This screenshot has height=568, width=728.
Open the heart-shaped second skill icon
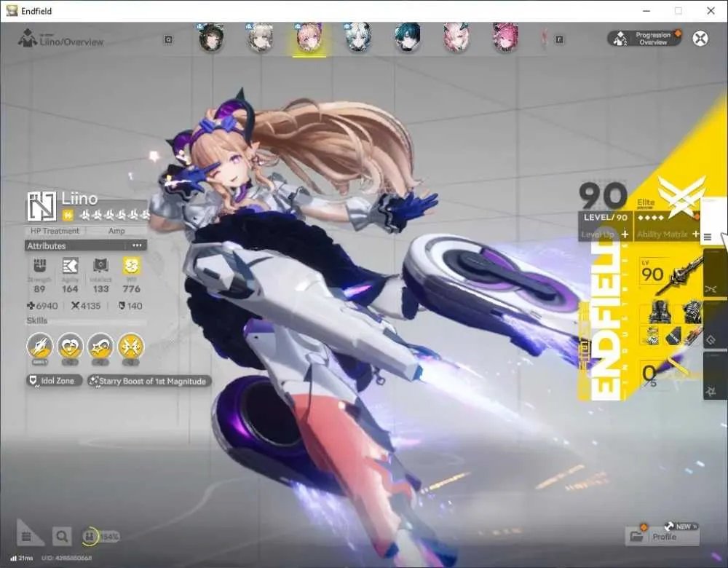coord(70,347)
